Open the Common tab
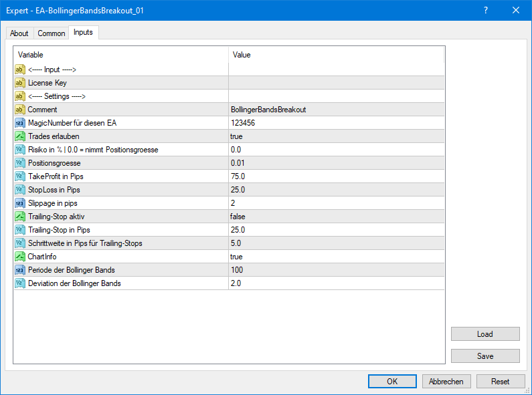The height and width of the screenshot is (395, 532). pyautogui.click(x=52, y=33)
